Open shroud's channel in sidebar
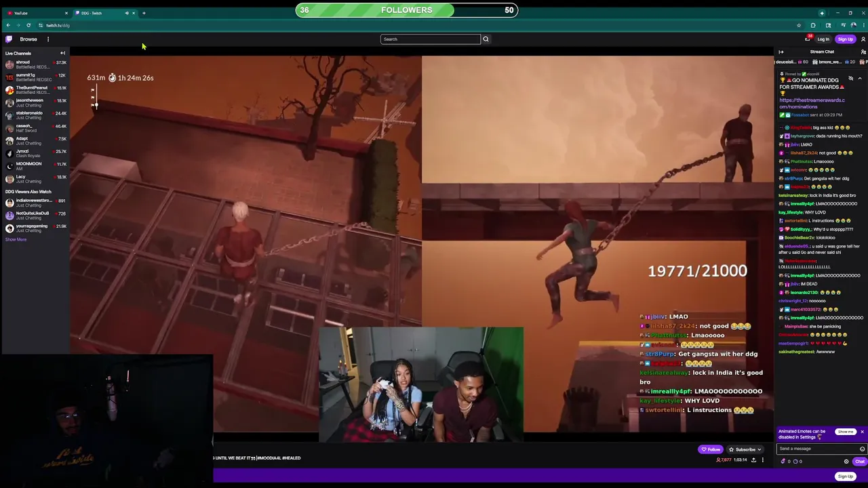868x488 pixels. (x=35, y=65)
